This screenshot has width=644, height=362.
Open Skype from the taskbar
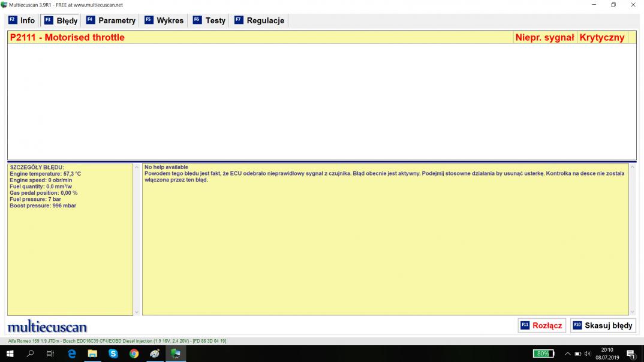113,354
